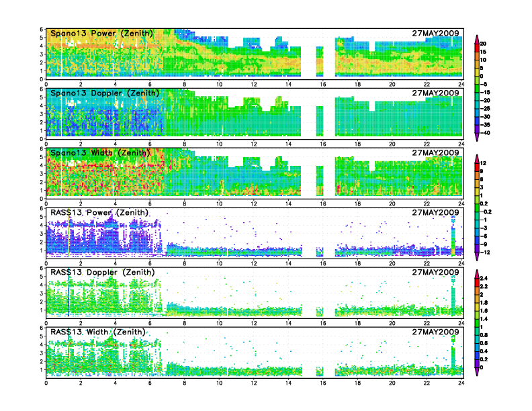Click the '-6' label on the middle colorbar
Screen dimensions: 532x411
[484, 236]
